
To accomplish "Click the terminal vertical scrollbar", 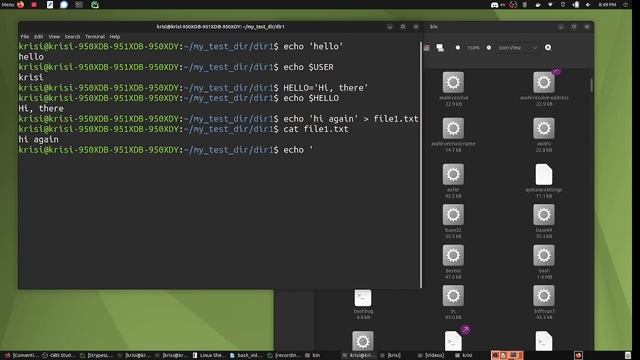I will coord(420,164).
